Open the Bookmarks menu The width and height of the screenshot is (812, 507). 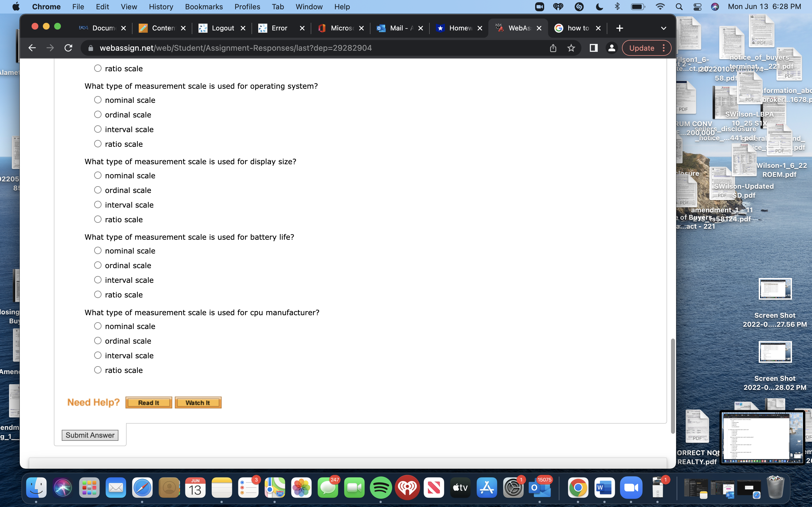point(204,7)
